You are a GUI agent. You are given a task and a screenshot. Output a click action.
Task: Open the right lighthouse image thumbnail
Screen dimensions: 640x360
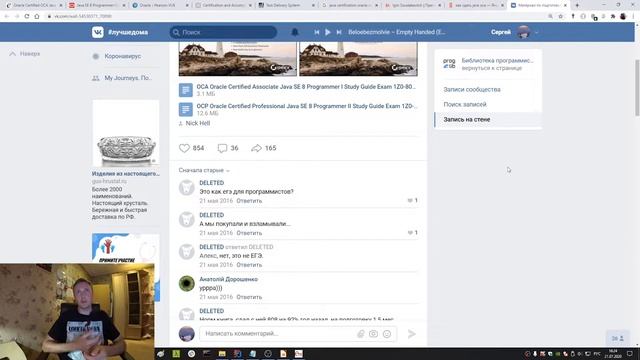[358, 59]
